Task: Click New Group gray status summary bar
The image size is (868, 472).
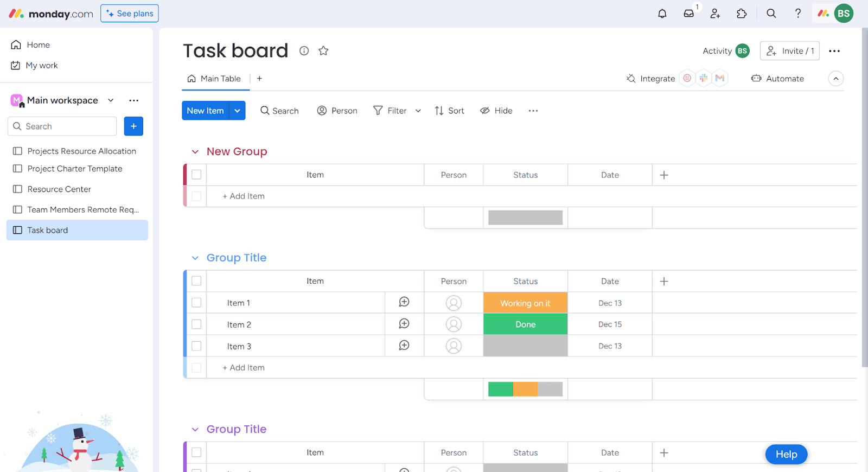Action: [525, 218]
